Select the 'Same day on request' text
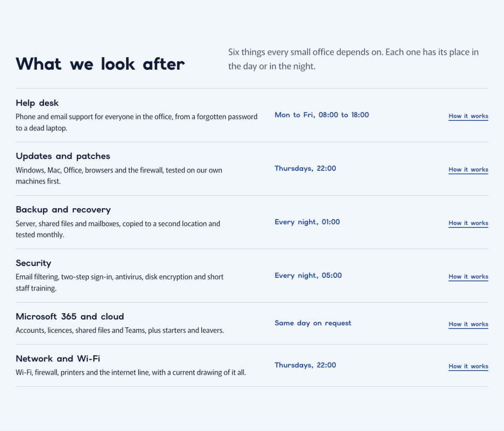Image resolution: width=504 pixels, height=431 pixels. 313,323
